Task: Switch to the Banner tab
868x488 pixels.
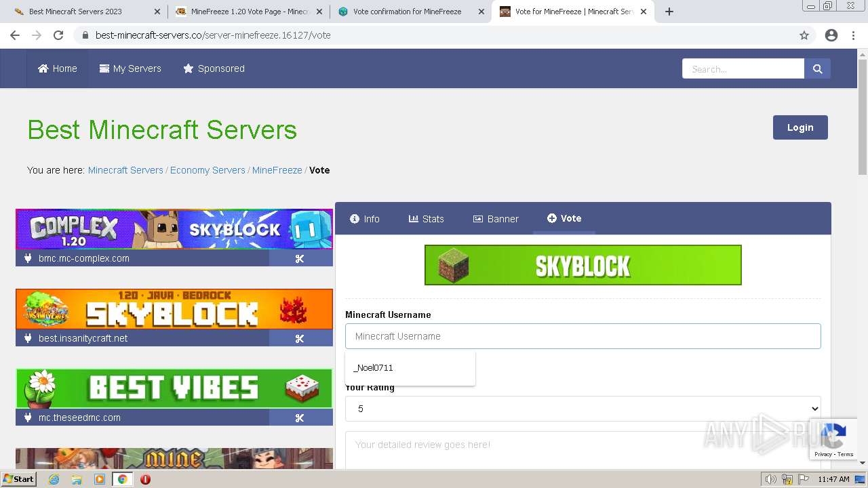Action: (496, 218)
